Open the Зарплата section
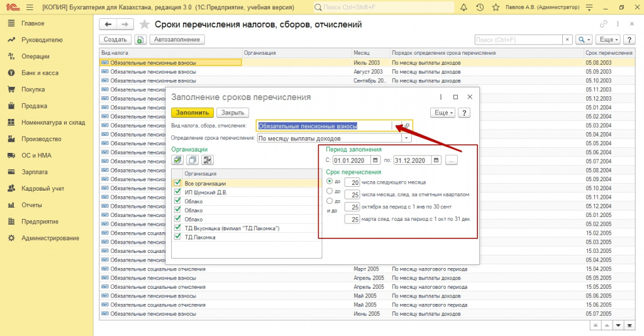The width and height of the screenshot is (644, 336). pos(35,172)
